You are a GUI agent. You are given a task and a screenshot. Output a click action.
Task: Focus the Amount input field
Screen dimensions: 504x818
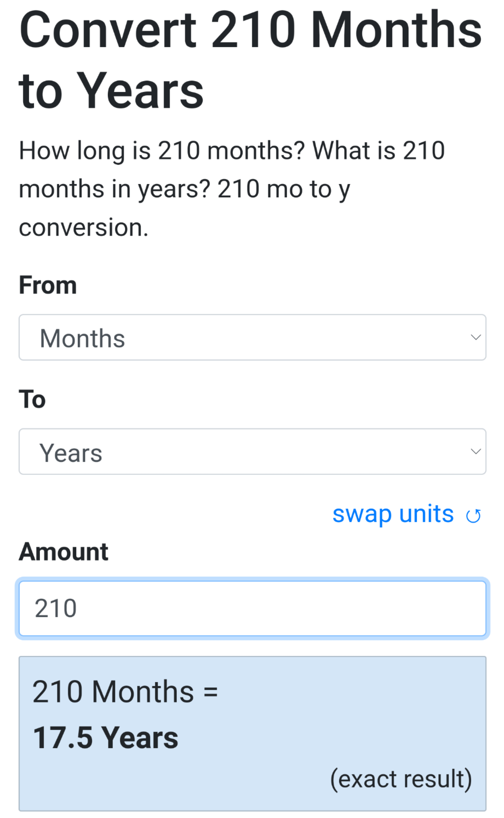tap(252, 608)
